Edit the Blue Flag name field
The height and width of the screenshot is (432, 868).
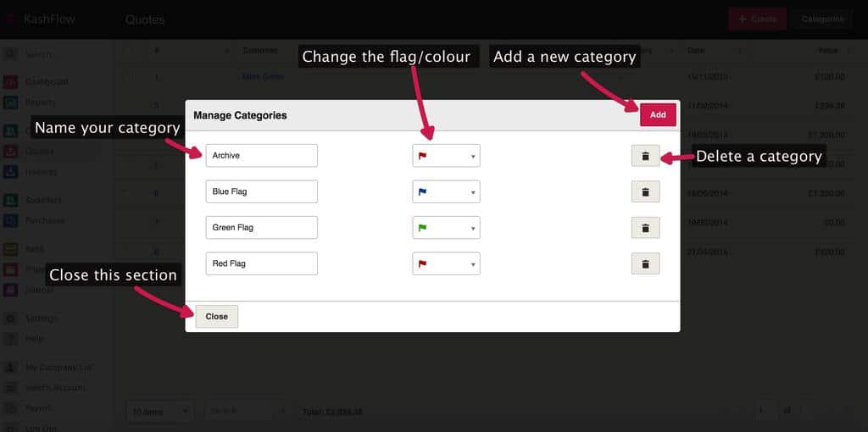pos(261,191)
